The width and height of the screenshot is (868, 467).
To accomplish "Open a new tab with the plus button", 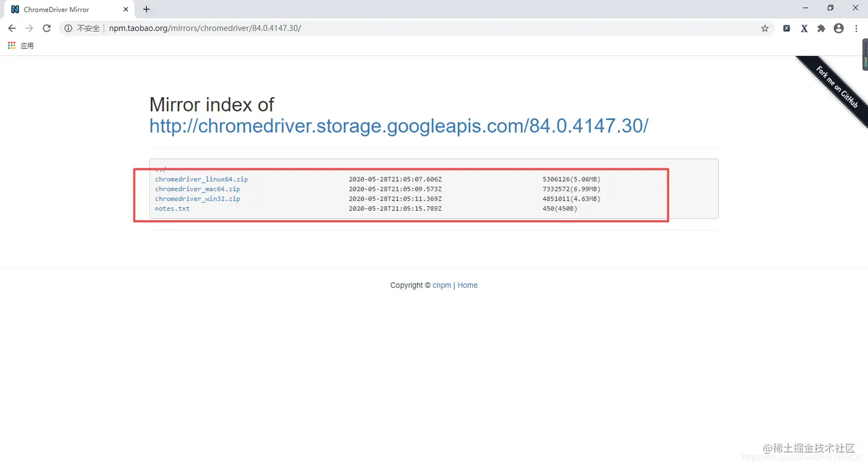I will coord(146,9).
